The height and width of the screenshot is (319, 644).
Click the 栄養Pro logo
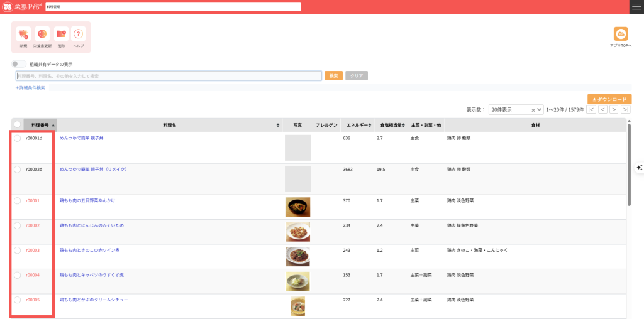pos(22,6)
